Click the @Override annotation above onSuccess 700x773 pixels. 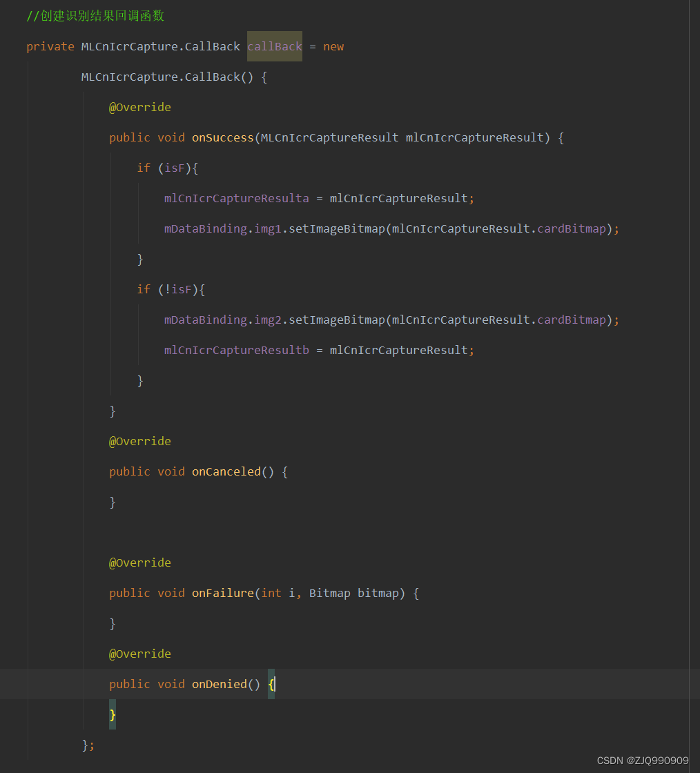pos(140,107)
